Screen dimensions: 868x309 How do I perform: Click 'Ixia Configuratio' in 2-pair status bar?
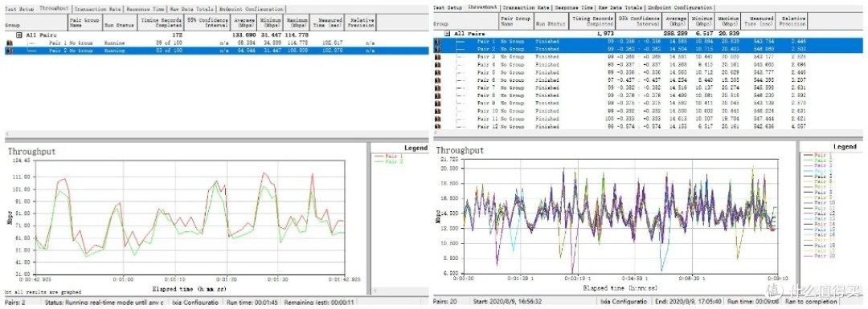coord(196,303)
